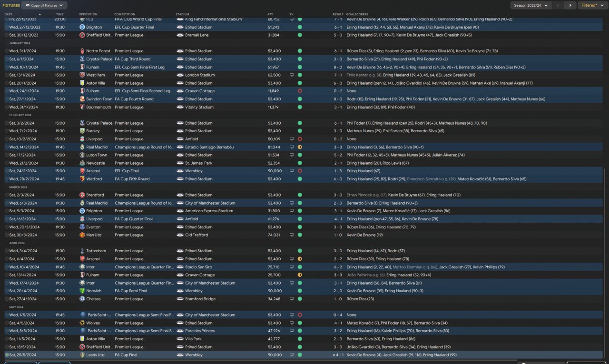Sort fixtures by the Date column
Image resolution: width=609 pixels, height=364 pixels.
[x=9, y=14]
